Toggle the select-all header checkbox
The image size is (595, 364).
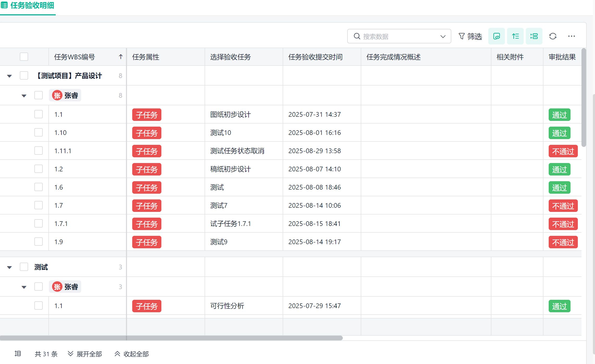click(x=24, y=57)
